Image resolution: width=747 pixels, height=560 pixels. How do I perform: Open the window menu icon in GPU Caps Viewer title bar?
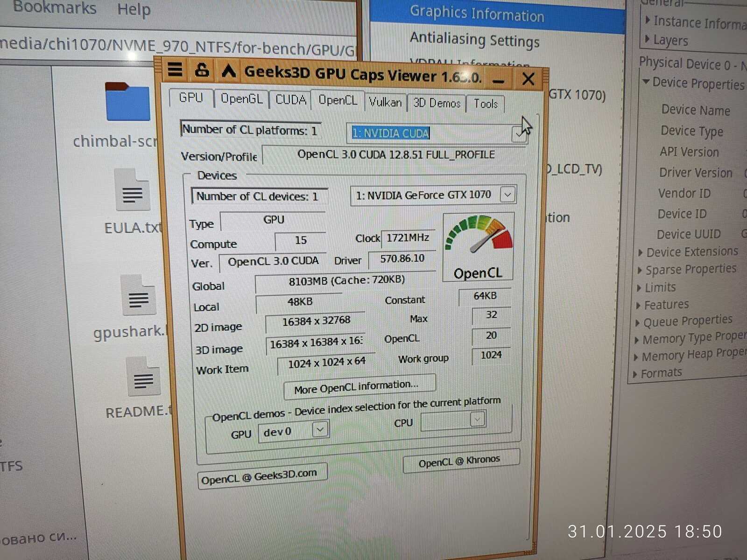pyautogui.click(x=175, y=69)
